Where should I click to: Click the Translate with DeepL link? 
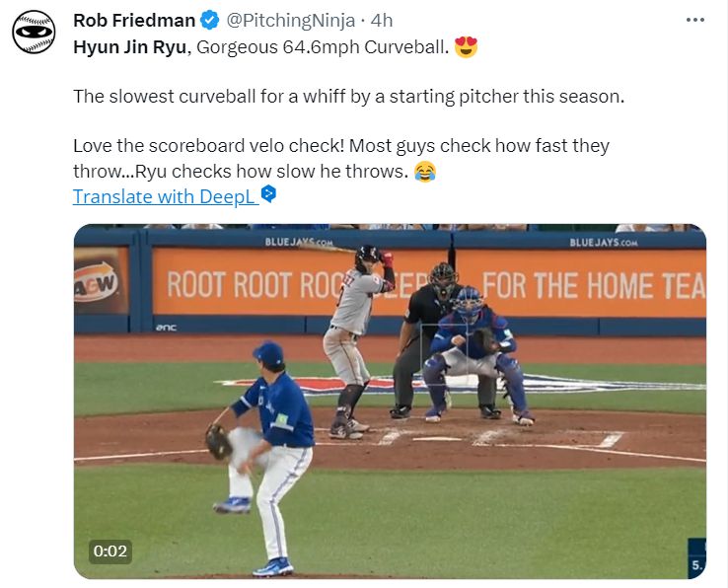click(x=165, y=196)
